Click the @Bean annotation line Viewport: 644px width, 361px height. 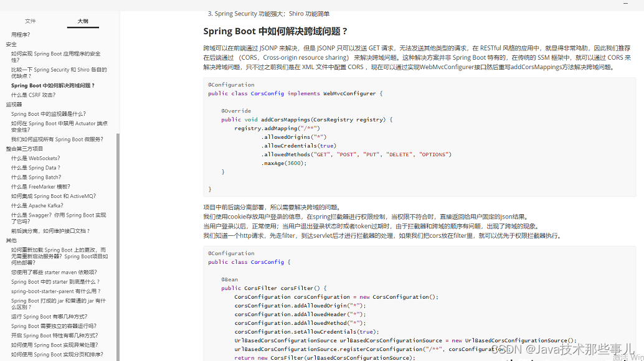pos(230,279)
